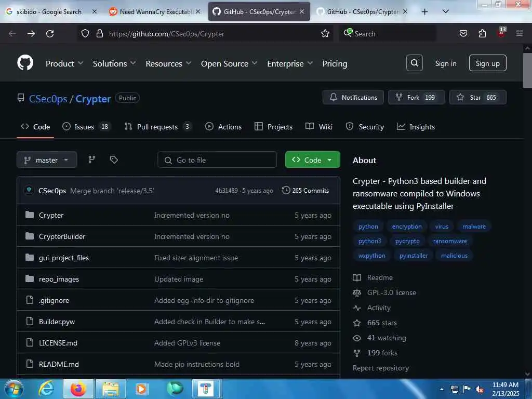Expand the Enterprise menu
Screen dimensions: 532x399
coord(290,64)
